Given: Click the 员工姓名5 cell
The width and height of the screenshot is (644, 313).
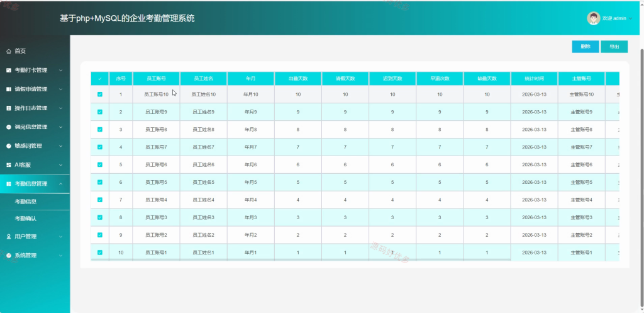Looking at the screenshot, I should pos(203,182).
